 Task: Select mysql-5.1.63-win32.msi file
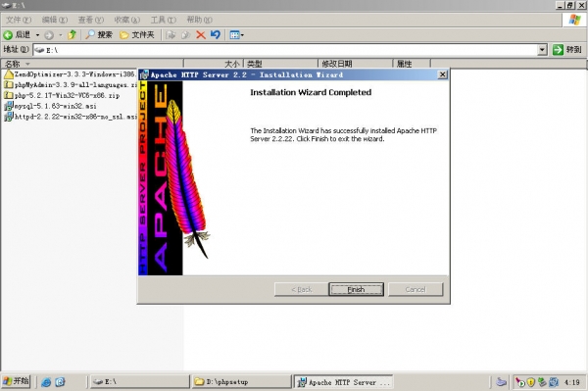click(x=50, y=106)
